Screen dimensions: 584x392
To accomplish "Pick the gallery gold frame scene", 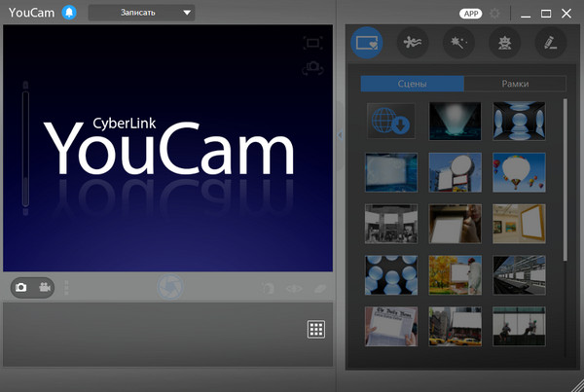I will pyautogui.click(x=519, y=224).
